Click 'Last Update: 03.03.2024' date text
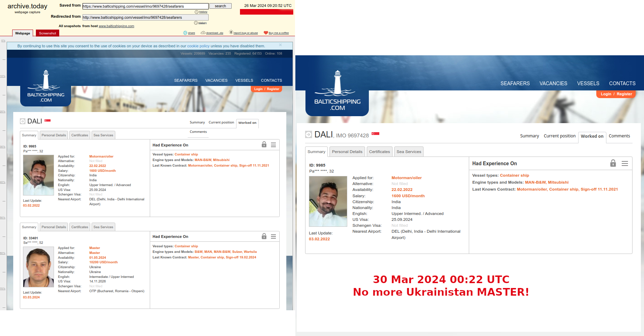 point(32,295)
